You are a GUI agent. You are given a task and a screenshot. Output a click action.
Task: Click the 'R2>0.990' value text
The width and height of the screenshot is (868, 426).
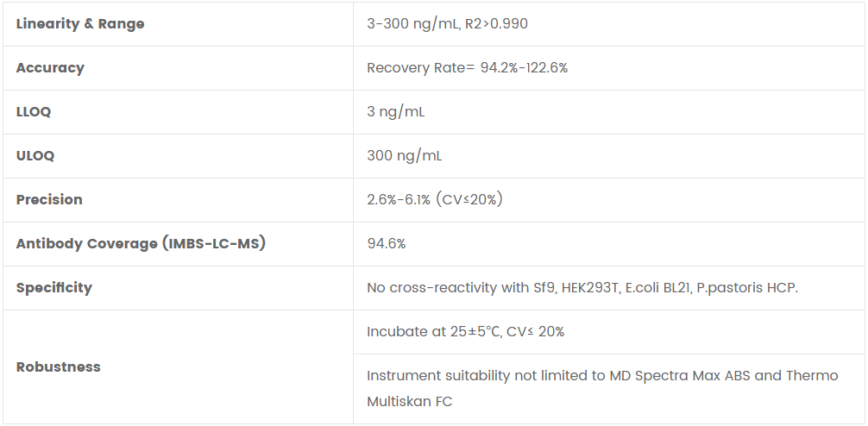tap(495, 24)
